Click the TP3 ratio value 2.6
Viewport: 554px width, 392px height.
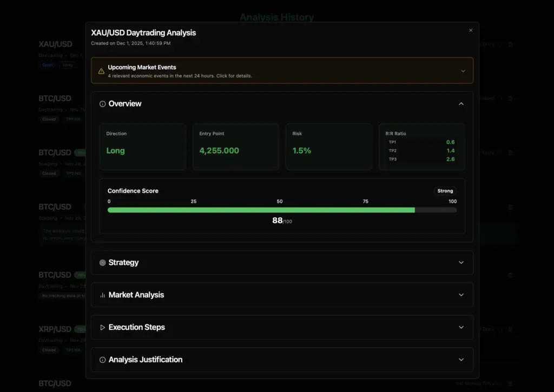coord(450,160)
